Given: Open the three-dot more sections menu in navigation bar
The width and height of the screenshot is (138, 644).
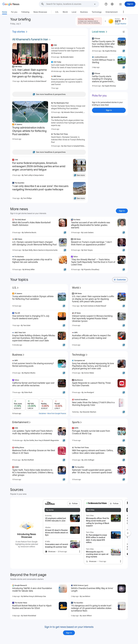Looking at the screenshot, I should tap(123, 12).
